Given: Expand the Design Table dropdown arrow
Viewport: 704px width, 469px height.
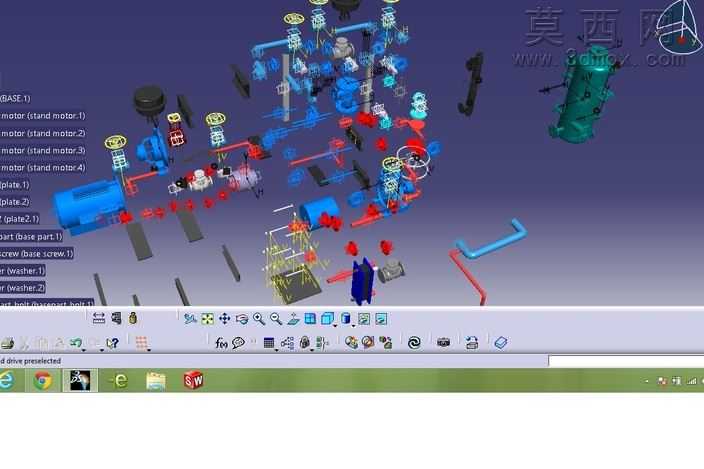Looking at the screenshot, I should [277, 350].
